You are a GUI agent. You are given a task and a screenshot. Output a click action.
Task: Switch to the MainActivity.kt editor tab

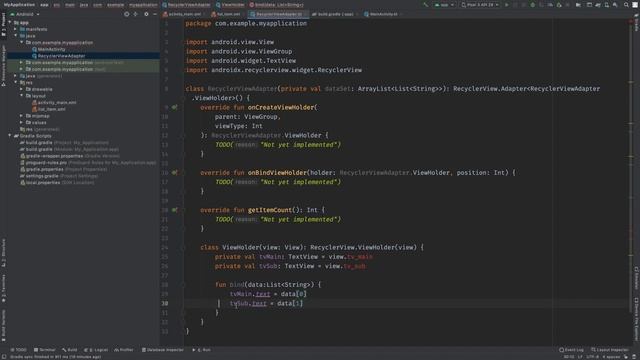point(382,14)
